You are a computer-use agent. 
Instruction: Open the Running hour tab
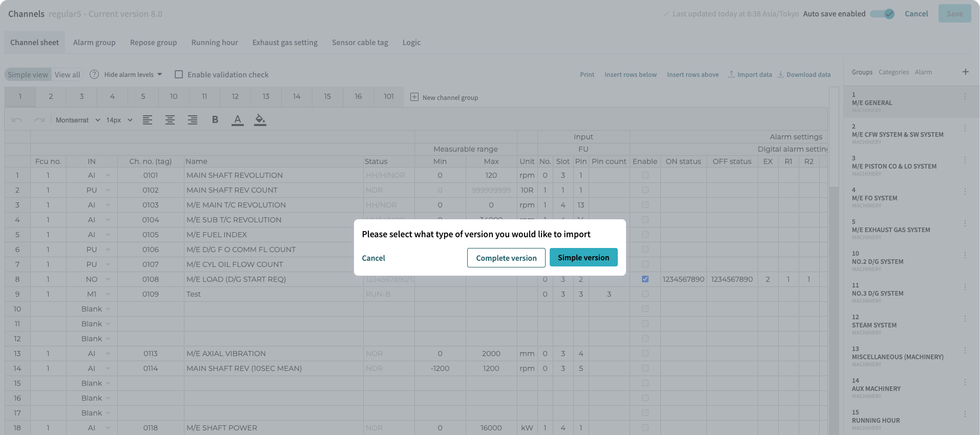click(215, 43)
